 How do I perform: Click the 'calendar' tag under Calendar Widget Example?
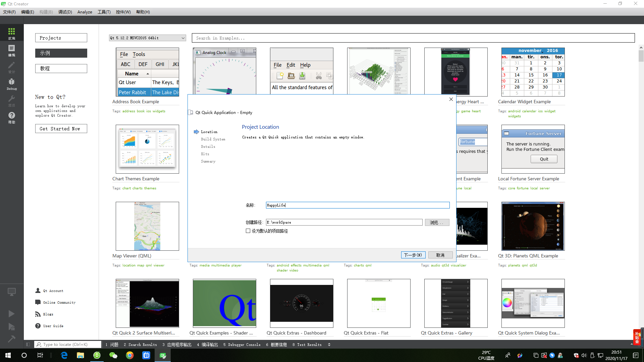click(529, 111)
